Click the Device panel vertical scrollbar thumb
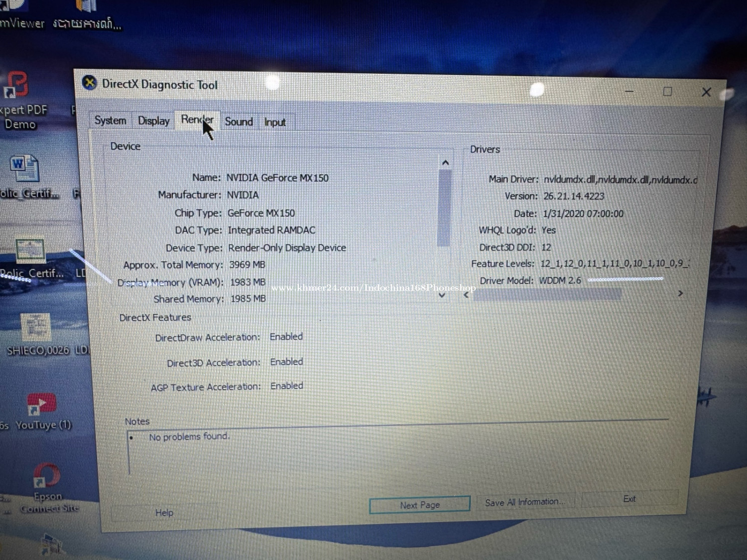This screenshot has width=747, height=560. (x=444, y=208)
